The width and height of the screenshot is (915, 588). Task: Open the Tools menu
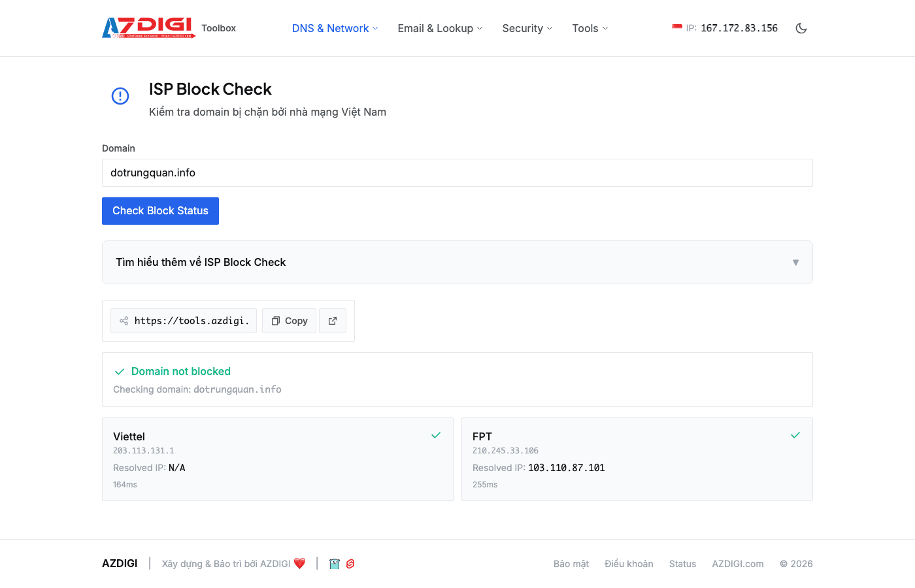tap(590, 28)
